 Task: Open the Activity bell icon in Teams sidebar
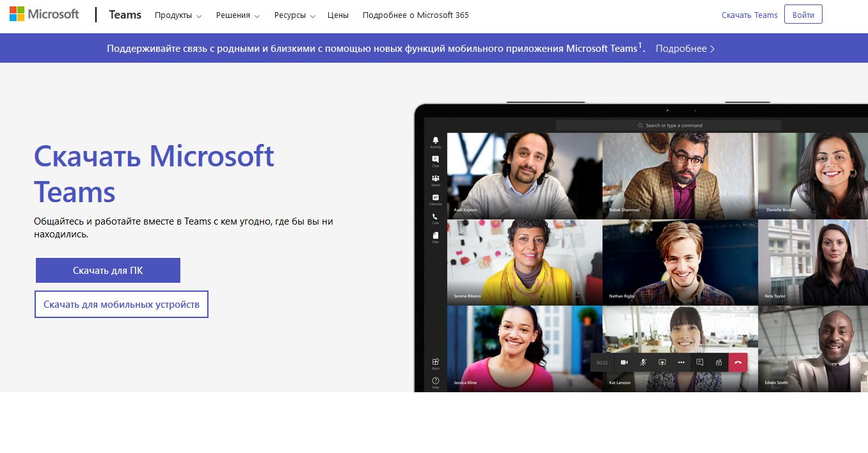[436, 141]
